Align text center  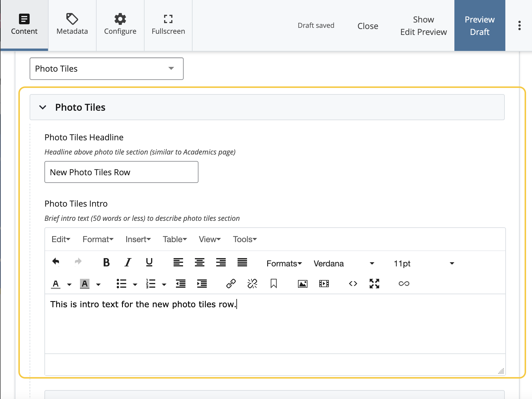tap(200, 262)
